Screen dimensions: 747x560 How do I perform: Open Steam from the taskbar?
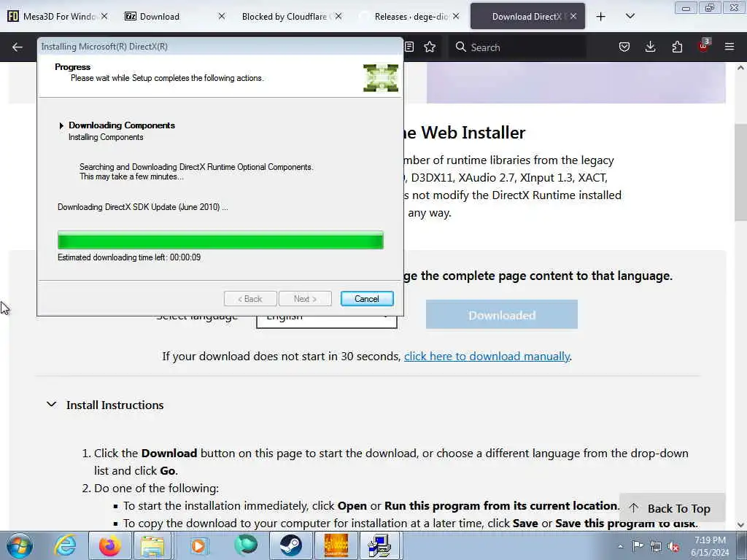pyautogui.click(x=290, y=545)
